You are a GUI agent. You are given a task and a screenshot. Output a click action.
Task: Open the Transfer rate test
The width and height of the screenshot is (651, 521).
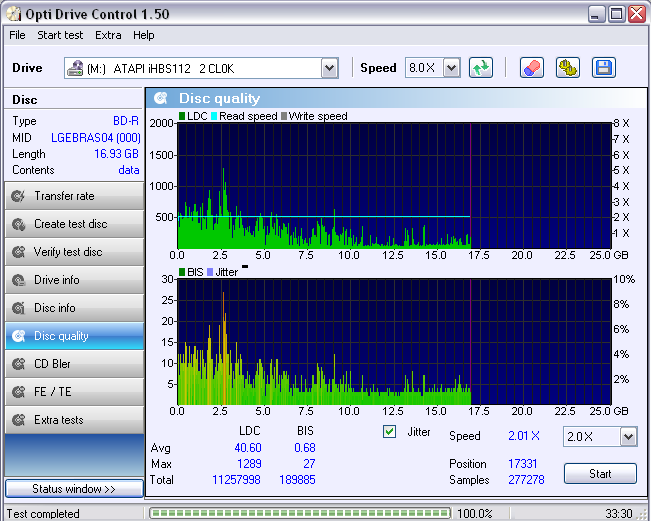(74, 196)
